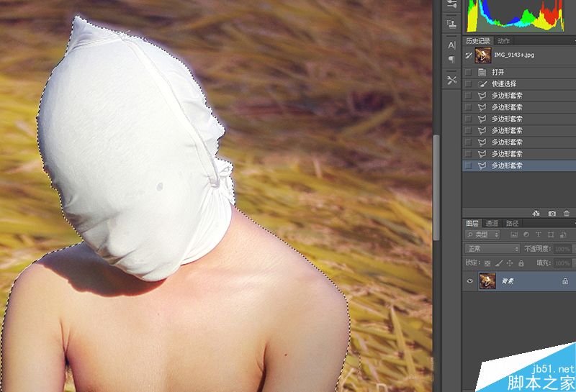Screen dimensions: 576x392
Task: Open the 正常 blend mode dropdown
Action: pyautogui.click(x=492, y=249)
